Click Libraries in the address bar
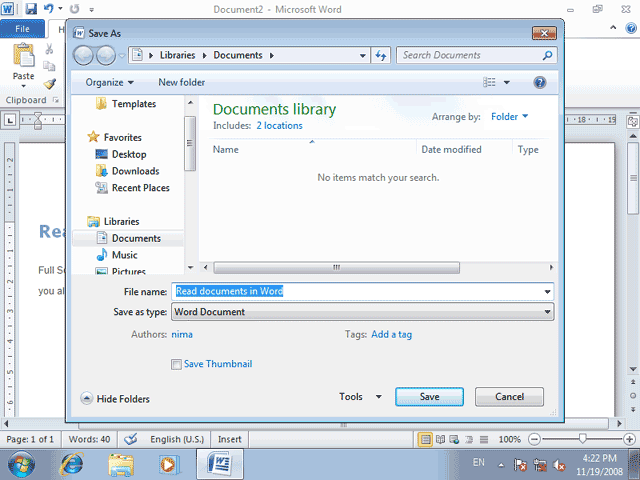The width and height of the screenshot is (640, 480). (x=177, y=55)
